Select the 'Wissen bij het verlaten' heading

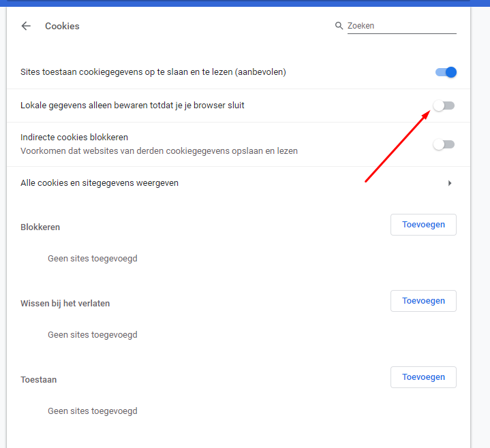(x=65, y=304)
